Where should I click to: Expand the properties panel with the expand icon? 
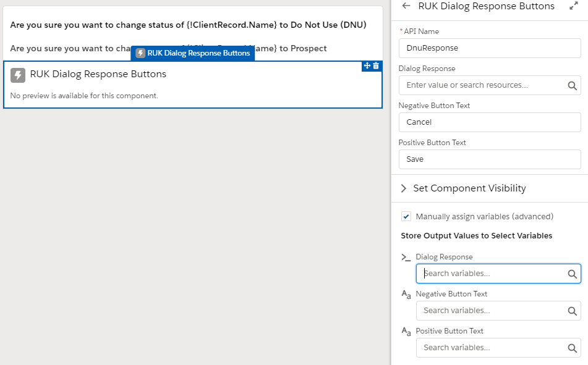coord(573,6)
